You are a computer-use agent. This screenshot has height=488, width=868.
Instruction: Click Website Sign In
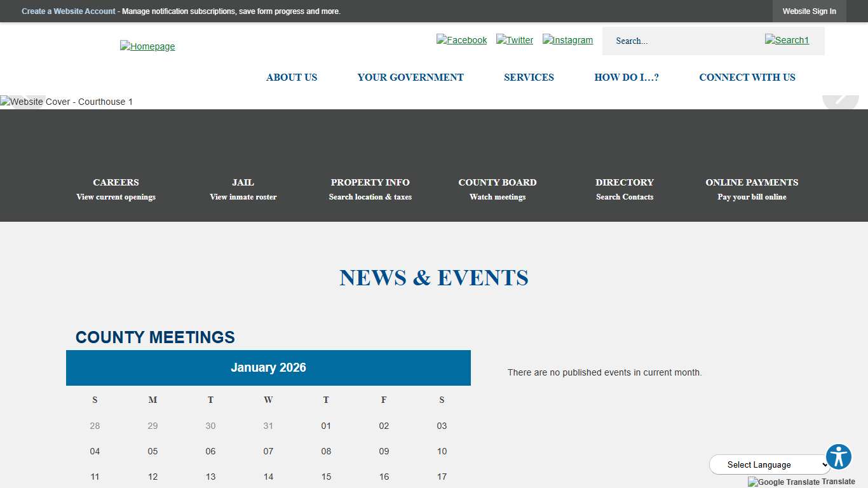click(810, 11)
